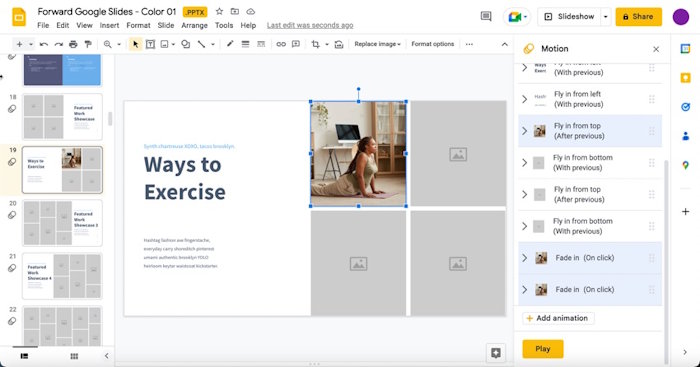
Task: Play the animations
Action: coord(543,349)
